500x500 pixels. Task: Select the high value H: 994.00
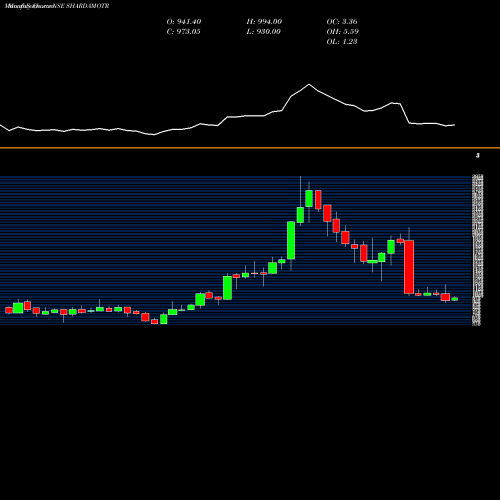point(264,22)
